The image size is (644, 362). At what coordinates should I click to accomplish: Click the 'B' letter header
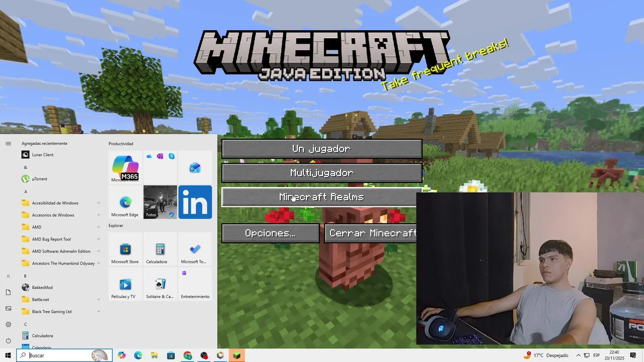click(x=25, y=276)
